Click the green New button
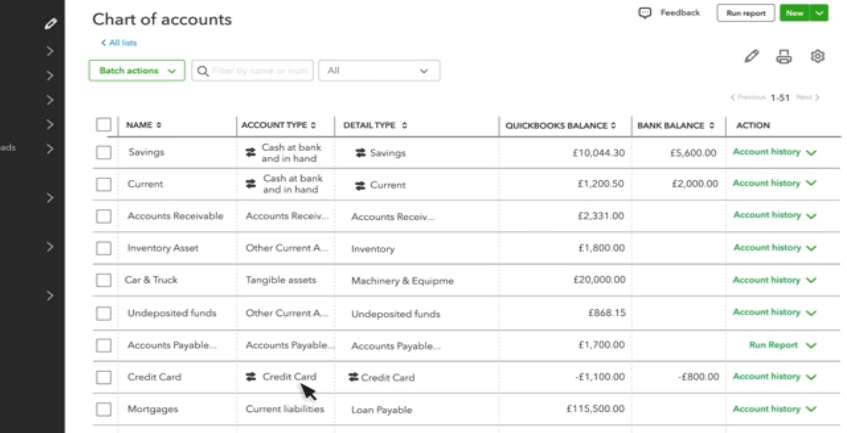Image resolution: width=847 pixels, height=433 pixels. (794, 13)
